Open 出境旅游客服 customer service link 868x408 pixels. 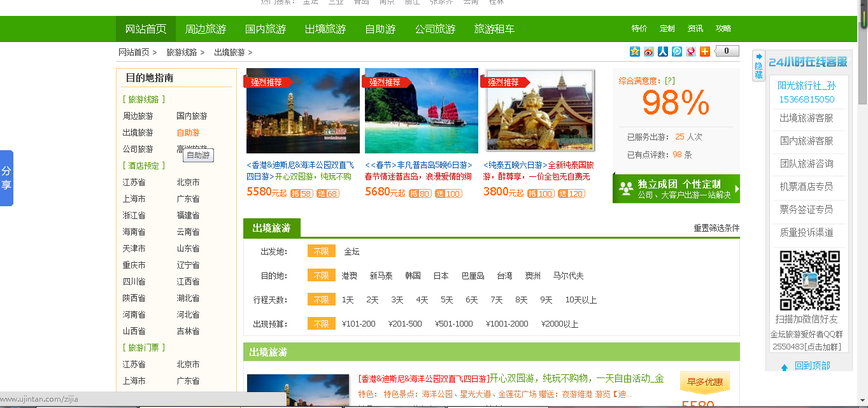coord(806,118)
